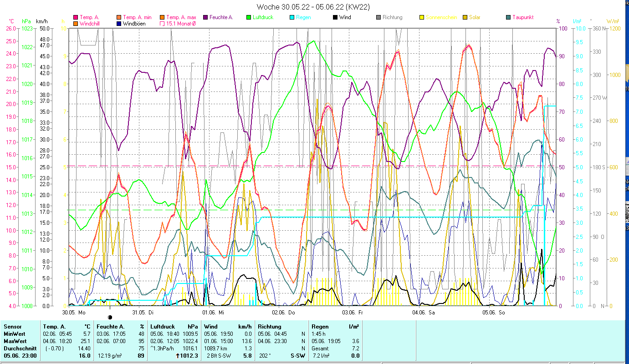Click the minimum temperature value 5.7
This screenshot has width=629, height=364.
tap(87, 334)
